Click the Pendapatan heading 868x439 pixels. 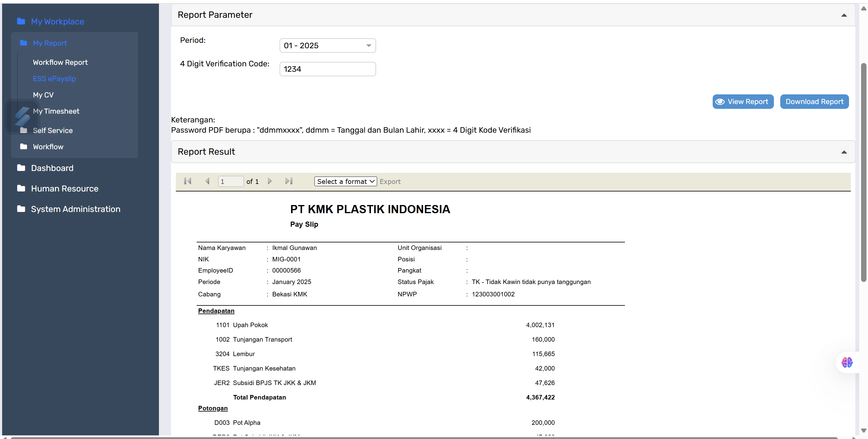tap(216, 311)
